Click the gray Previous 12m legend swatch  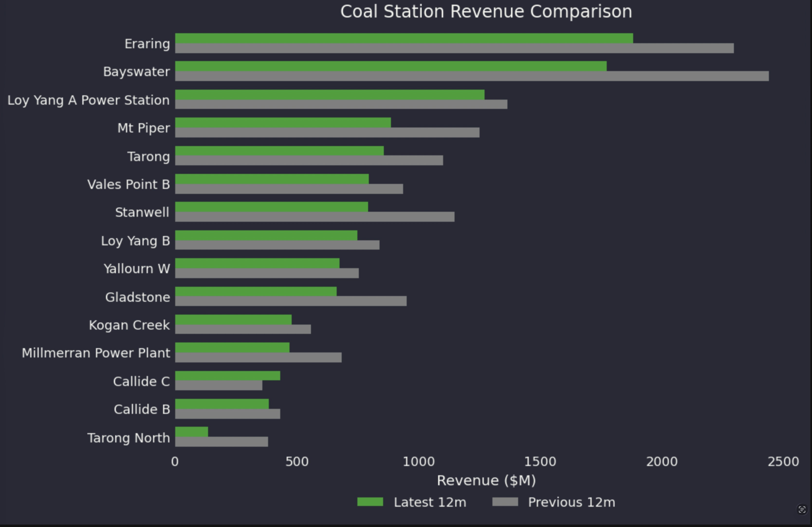point(505,502)
